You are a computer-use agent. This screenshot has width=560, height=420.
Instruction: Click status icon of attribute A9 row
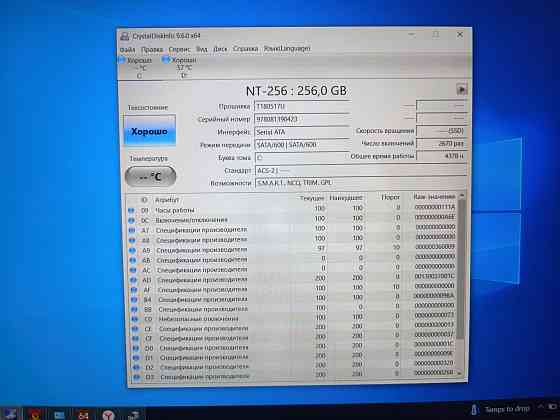(x=132, y=250)
